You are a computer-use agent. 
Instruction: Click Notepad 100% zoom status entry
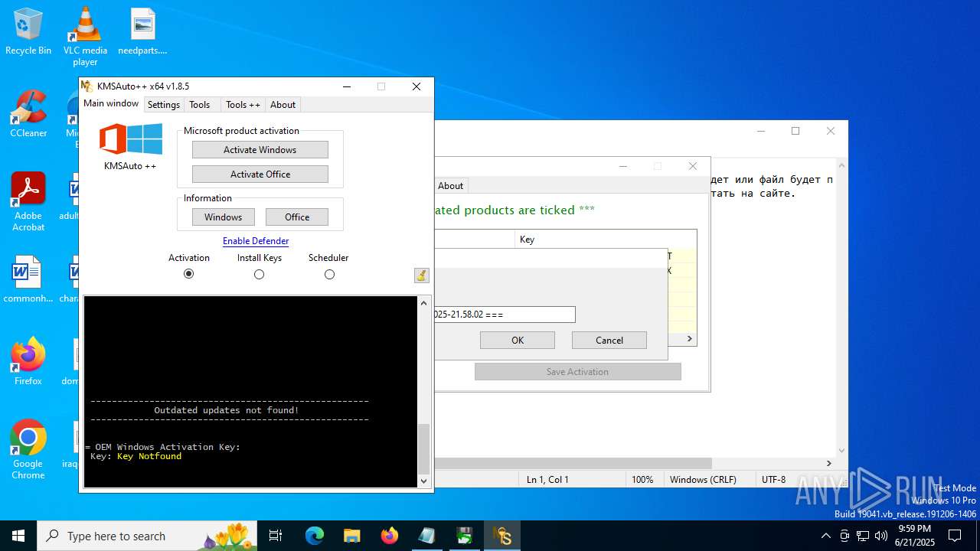(x=642, y=480)
